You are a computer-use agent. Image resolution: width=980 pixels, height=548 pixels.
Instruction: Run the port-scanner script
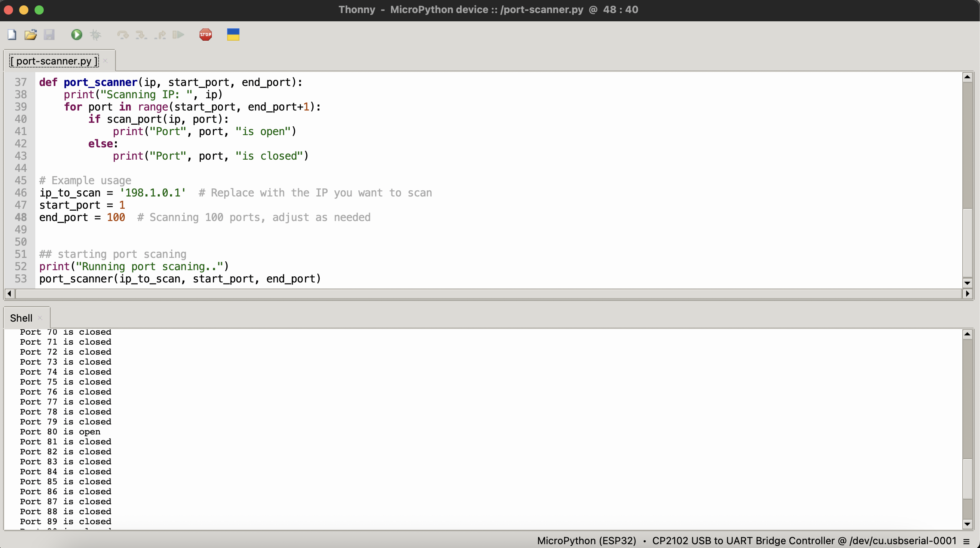[77, 34]
